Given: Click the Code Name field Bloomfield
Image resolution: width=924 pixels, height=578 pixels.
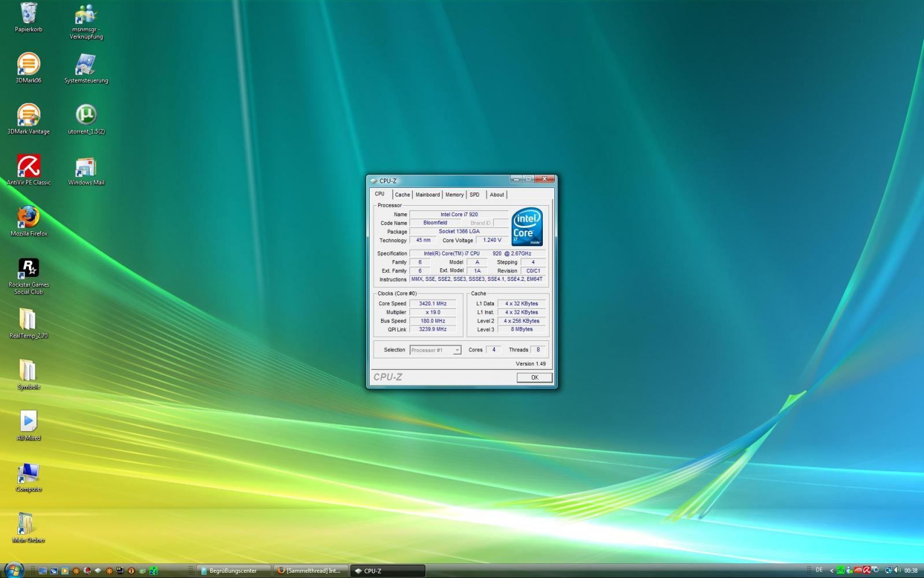Looking at the screenshot, I should [435, 223].
